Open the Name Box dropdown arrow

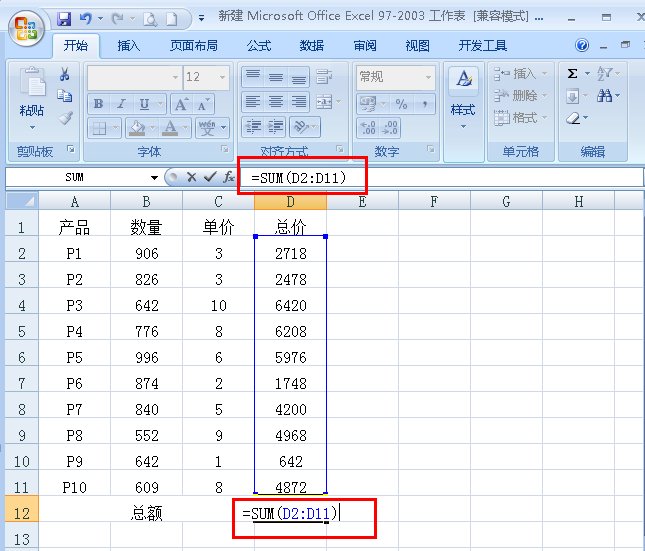click(154, 177)
